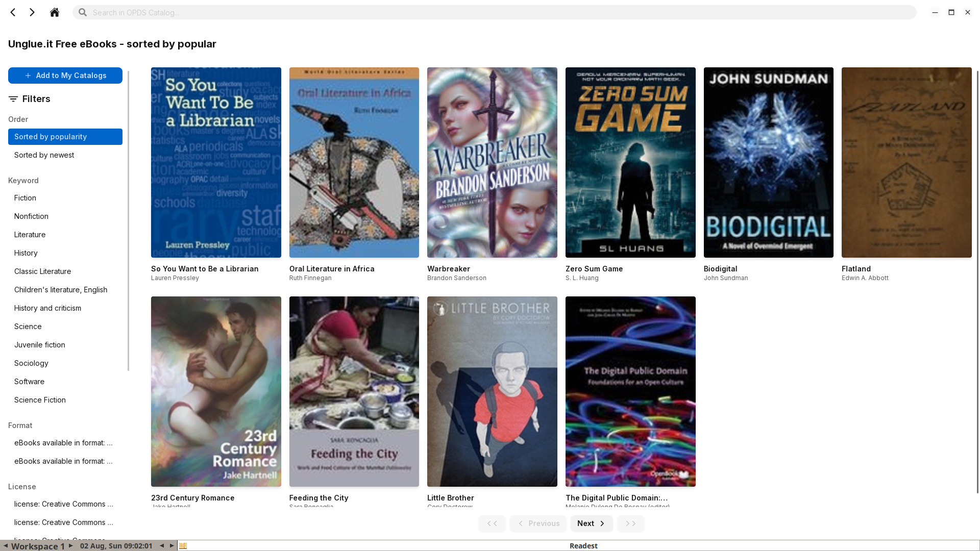Focus the Search in OPDS Catalog field
The image size is (980, 551).
click(x=494, y=12)
